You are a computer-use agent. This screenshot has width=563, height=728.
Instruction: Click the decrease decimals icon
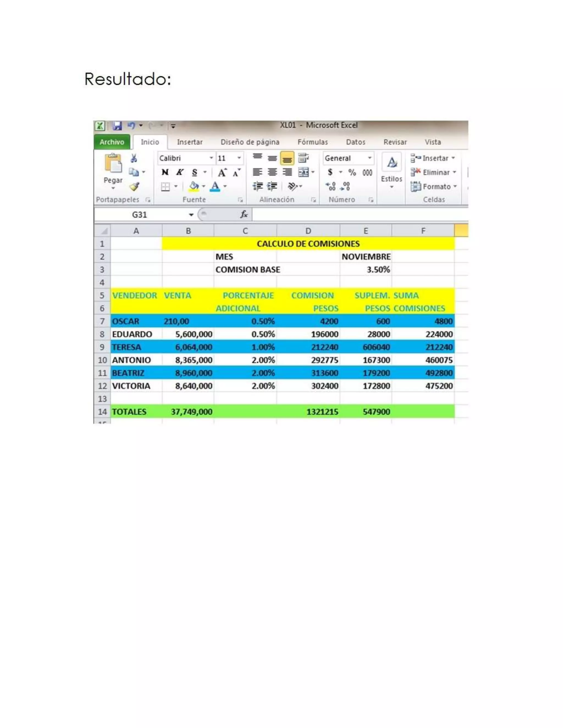pyautogui.click(x=345, y=186)
